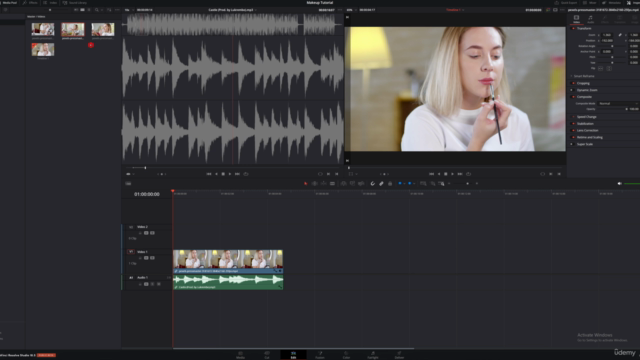Play the timeline viewer
Viewport: 640px width, 360px height.
[x=452, y=174]
